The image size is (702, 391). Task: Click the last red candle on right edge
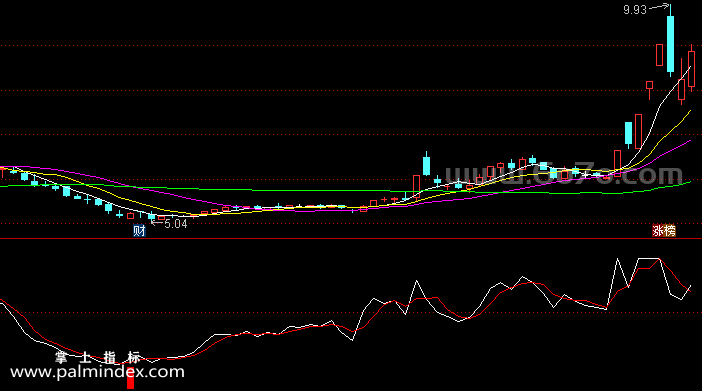pos(691,69)
